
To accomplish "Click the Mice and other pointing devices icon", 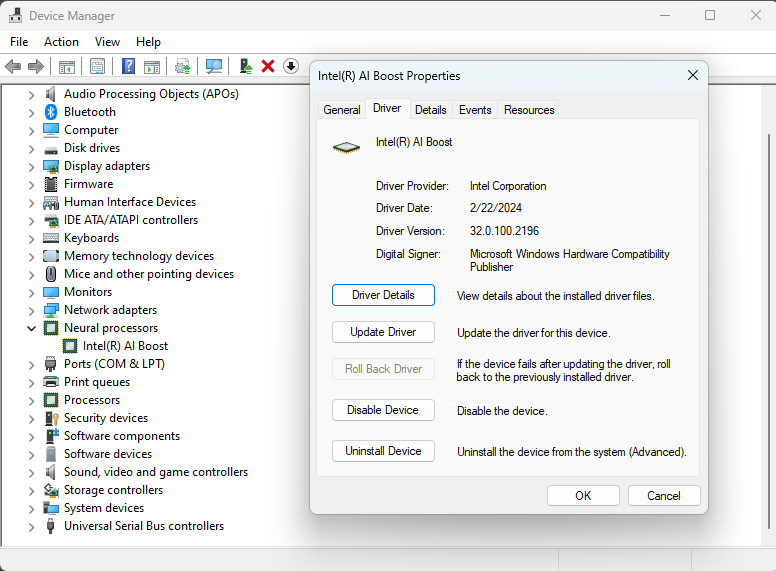I will [51, 274].
